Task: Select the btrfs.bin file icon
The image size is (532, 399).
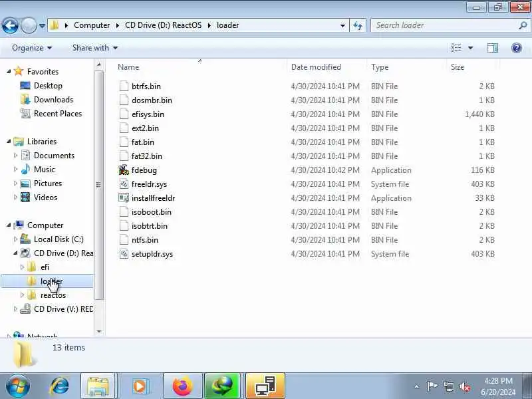Action: click(x=124, y=86)
